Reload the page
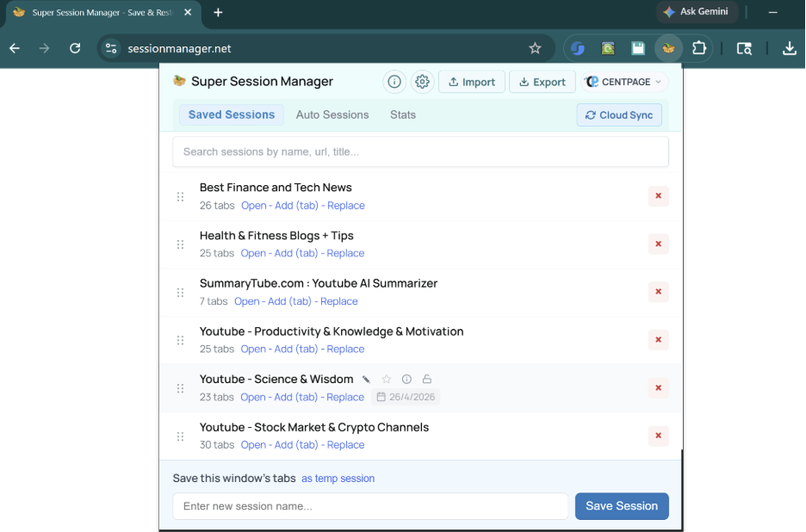Image resolution: width=806 pixels, height=532 pixels. tap(75, 48)
